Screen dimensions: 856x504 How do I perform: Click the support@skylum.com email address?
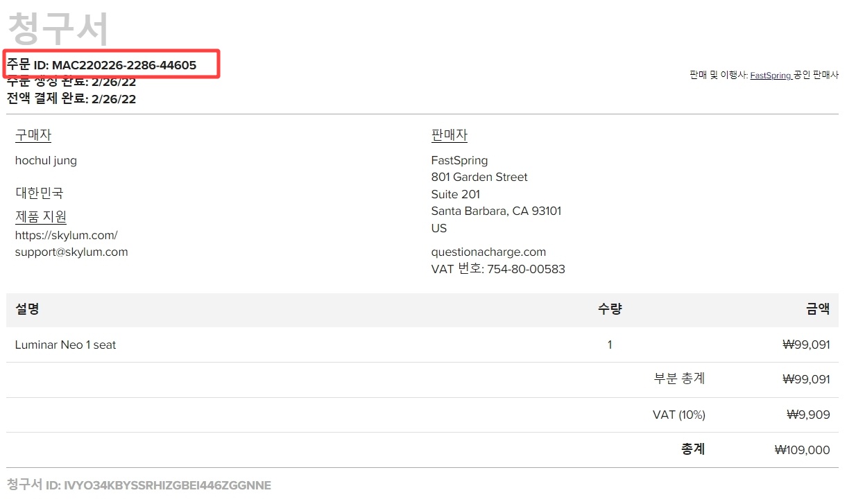click(71, 252)
